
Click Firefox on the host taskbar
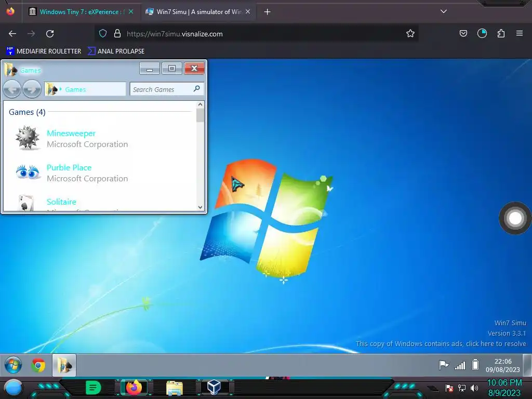point(134,387)
